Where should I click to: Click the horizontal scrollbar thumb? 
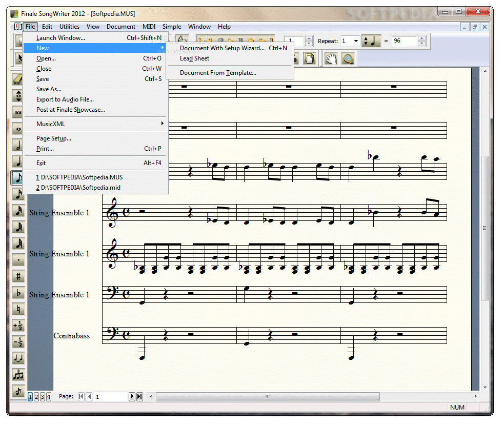click(268, 396)
